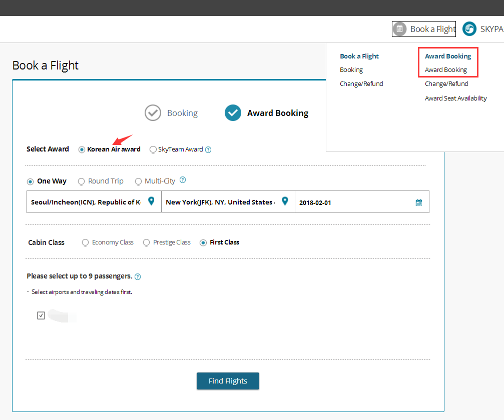
Task: Open the SKYPASS top menu
Action: 483,29
